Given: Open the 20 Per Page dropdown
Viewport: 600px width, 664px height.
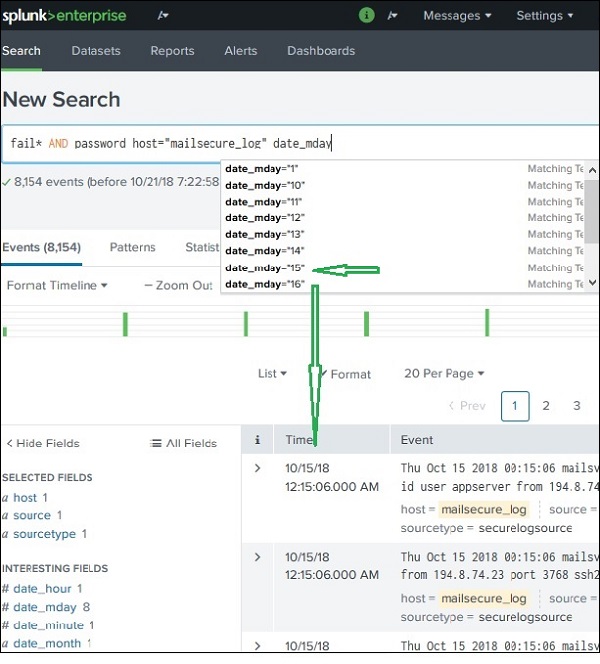Looking at the screenshot, I should pyautogui.click(x=444, y=374).
